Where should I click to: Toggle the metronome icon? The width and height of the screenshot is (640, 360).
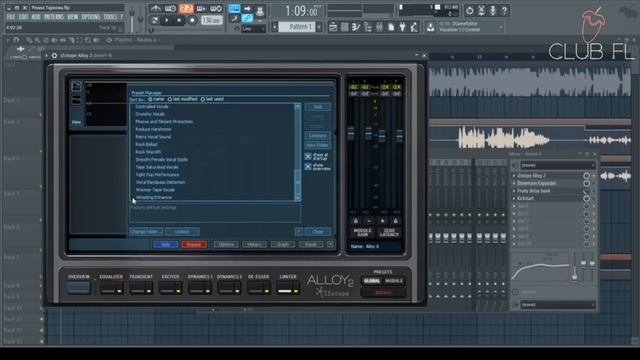point(156,9)
